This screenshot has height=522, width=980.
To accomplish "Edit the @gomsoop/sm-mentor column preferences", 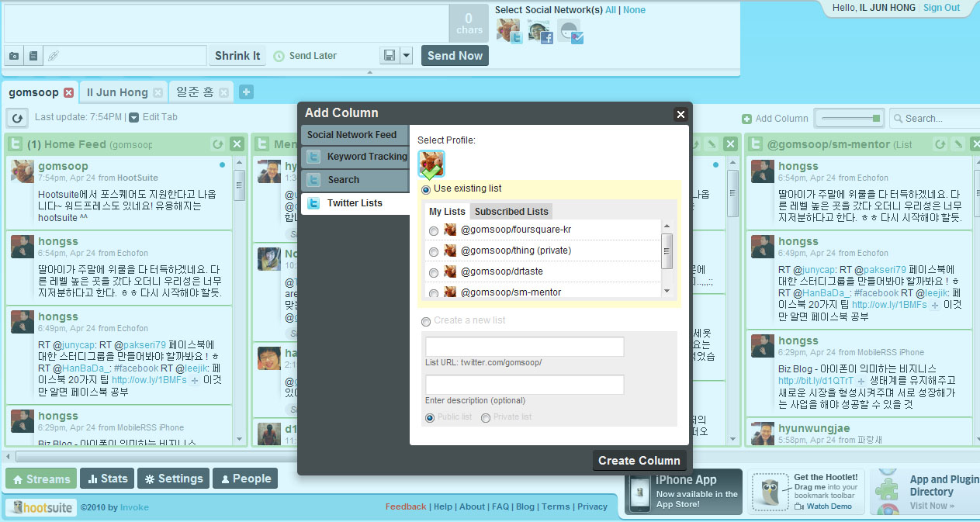I will coord(958,144).
